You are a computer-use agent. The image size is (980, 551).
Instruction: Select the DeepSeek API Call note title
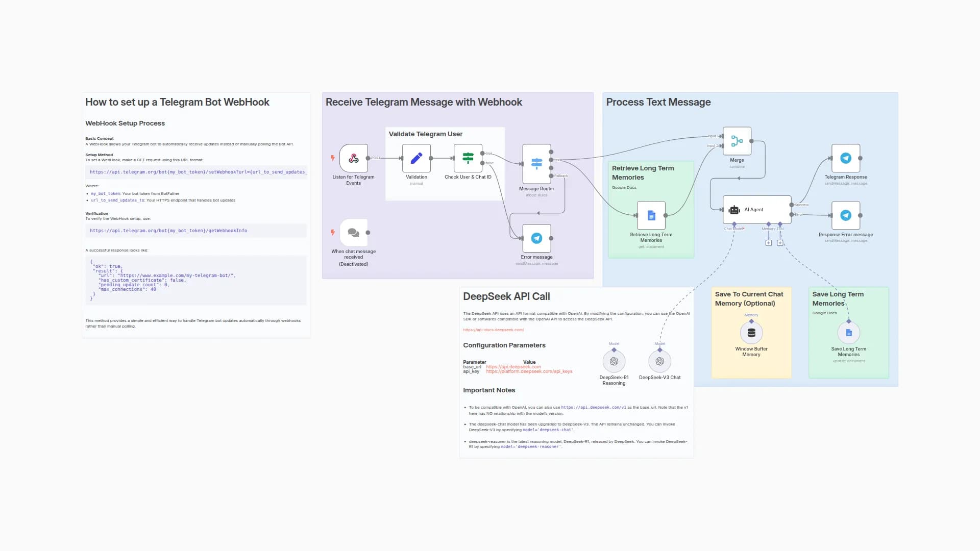click(506, 296)
